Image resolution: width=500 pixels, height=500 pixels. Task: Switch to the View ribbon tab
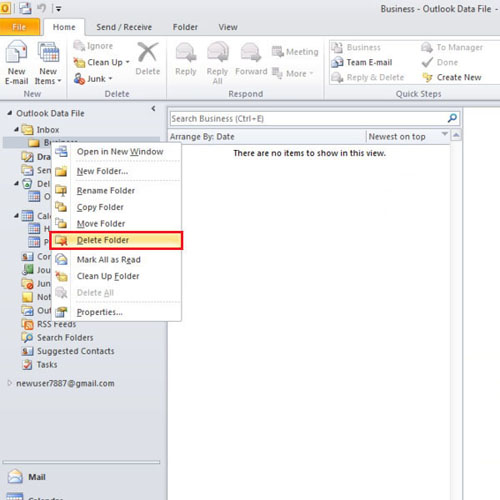point(228,27)
